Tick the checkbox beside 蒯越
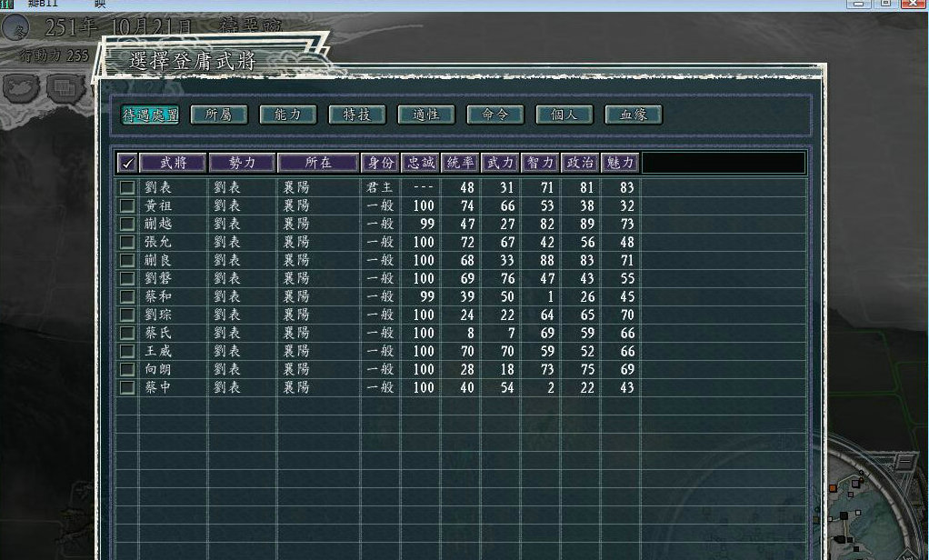Image resolution: width=929 pixels, height=560 pixels. 127,224
